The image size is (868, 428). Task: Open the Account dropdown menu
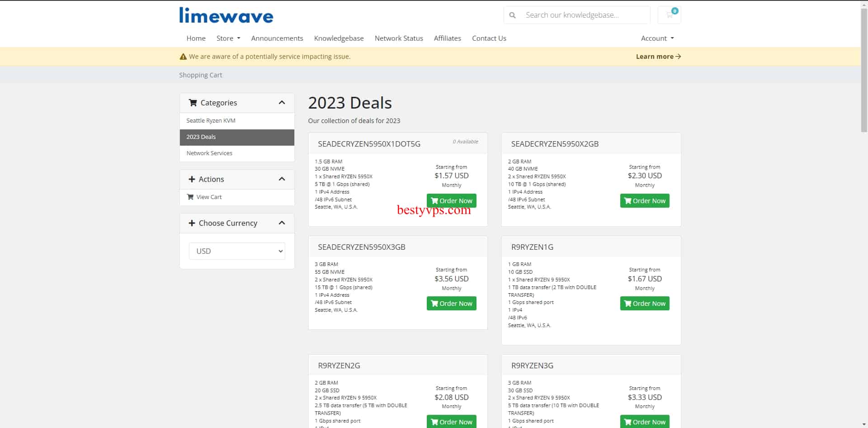657,38
